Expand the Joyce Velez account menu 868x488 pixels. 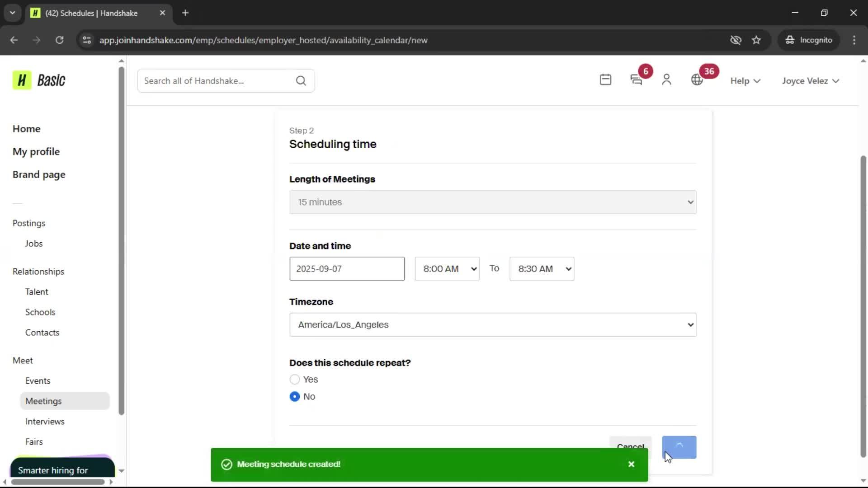(x=811, y=81)
